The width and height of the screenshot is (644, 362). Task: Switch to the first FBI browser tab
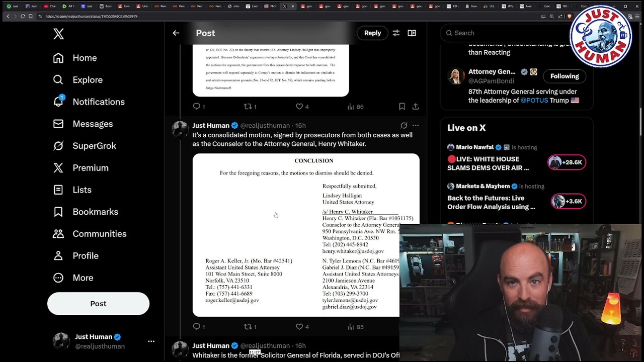click(x=452, y=7)
